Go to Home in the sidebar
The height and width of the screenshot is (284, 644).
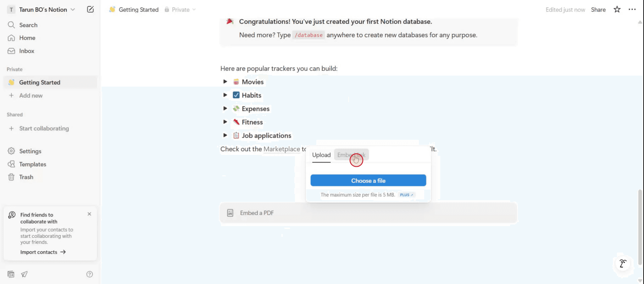click(x=27, y=38)
